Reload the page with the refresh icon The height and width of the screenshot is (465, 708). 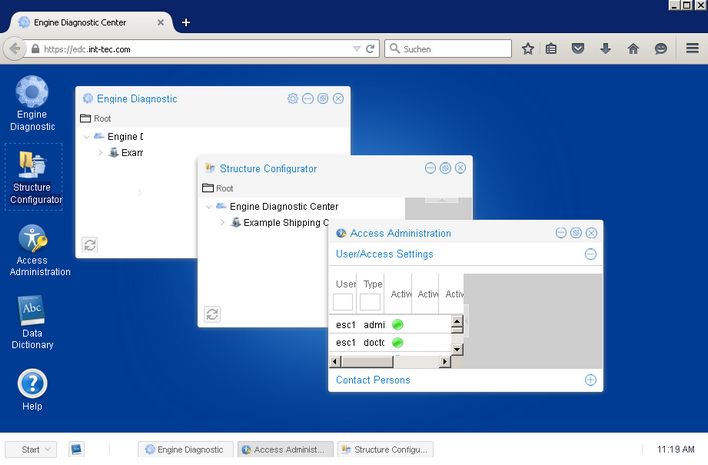click(370, 49)
